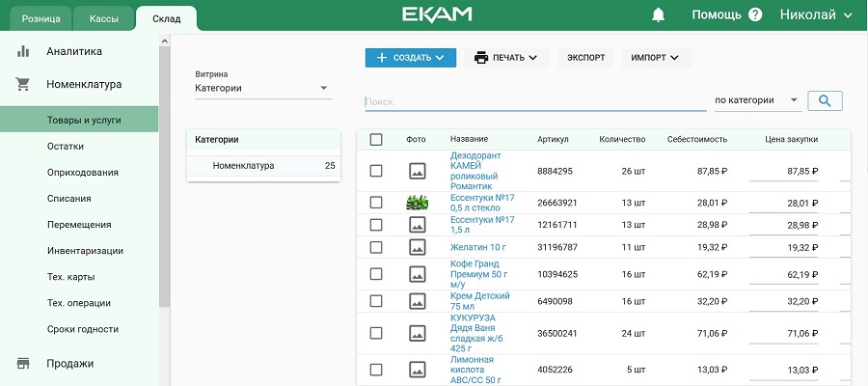Check the Дезодорант КАМЕЙ row checkbox
Viewport: 868px width, 386px height.
(x=376, y=171)
